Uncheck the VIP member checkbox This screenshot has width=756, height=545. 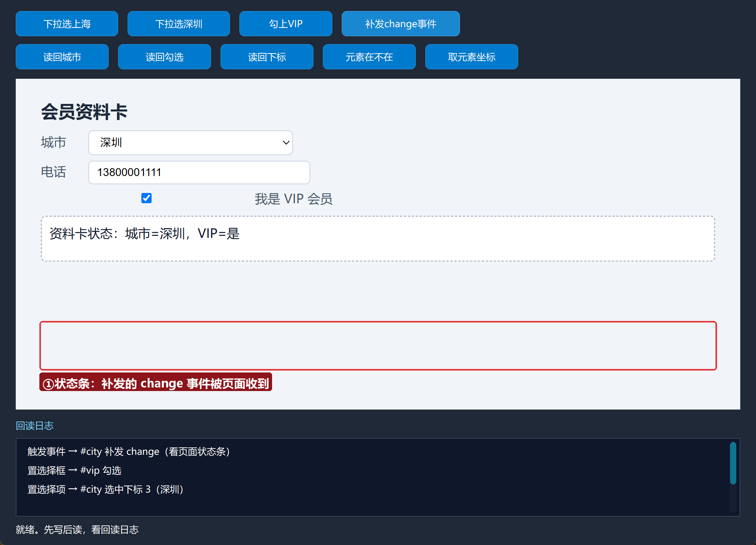click(x=146, y=198)
